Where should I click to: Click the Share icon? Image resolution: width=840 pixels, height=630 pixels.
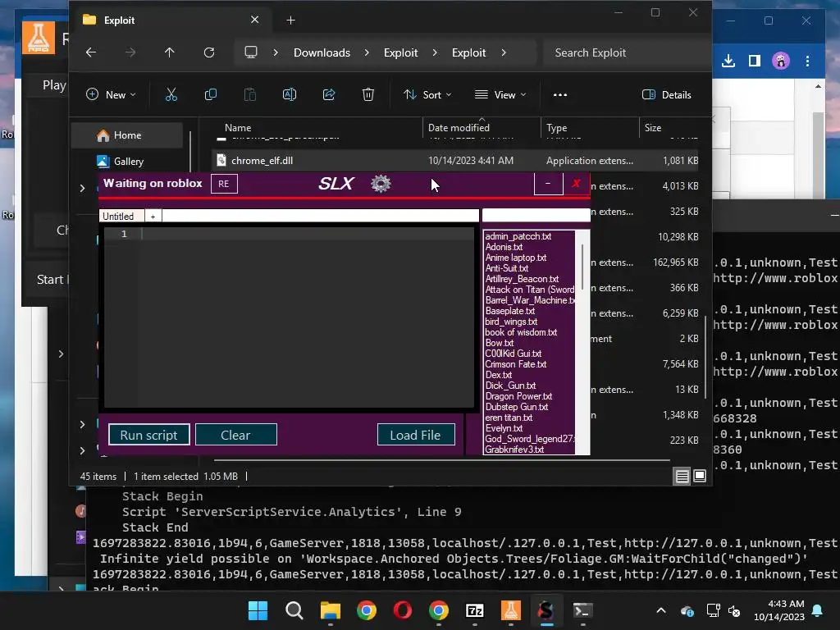coord(329,95)
